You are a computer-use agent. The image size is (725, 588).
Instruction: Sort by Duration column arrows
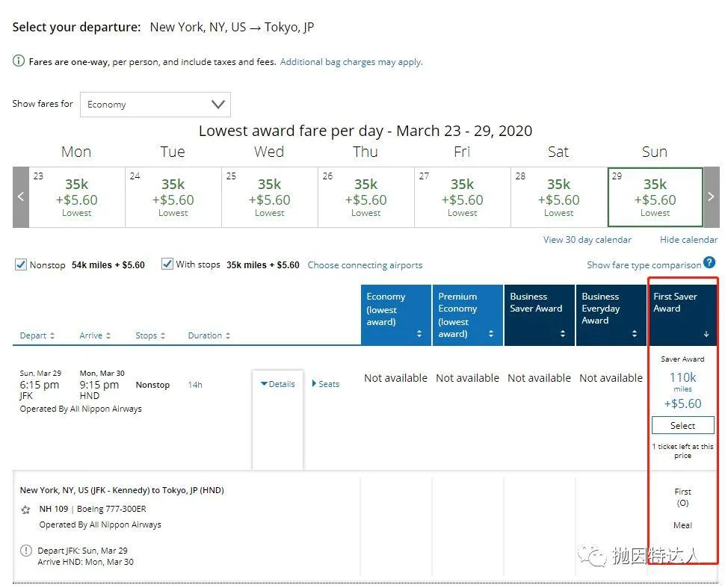pyautogui.click(x=227, y=336)
